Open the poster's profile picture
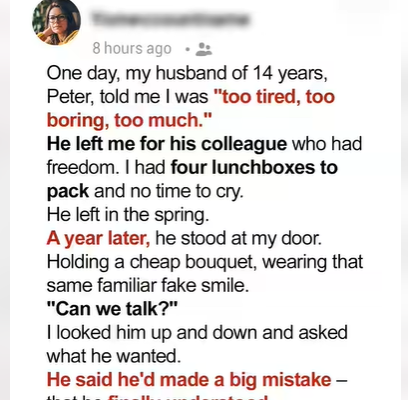This screenshot has height=400, width=408. click(56, 22)
